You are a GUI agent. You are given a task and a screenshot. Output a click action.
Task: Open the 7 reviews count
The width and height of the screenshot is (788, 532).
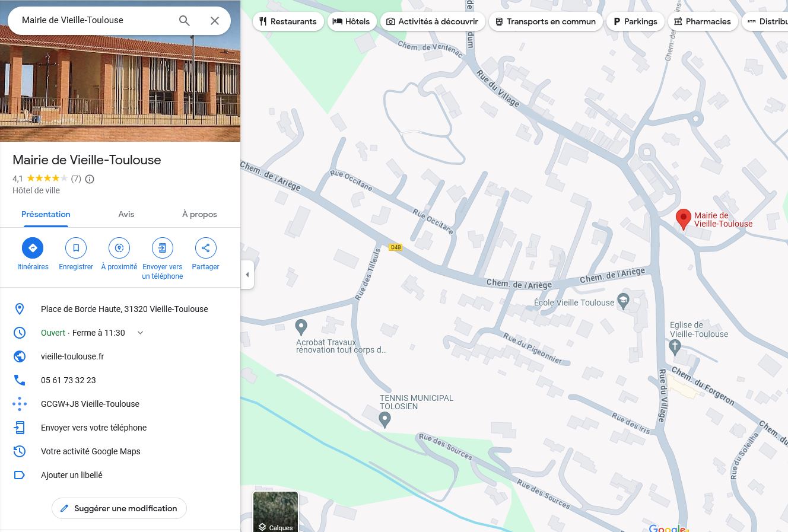click(76, 179)
